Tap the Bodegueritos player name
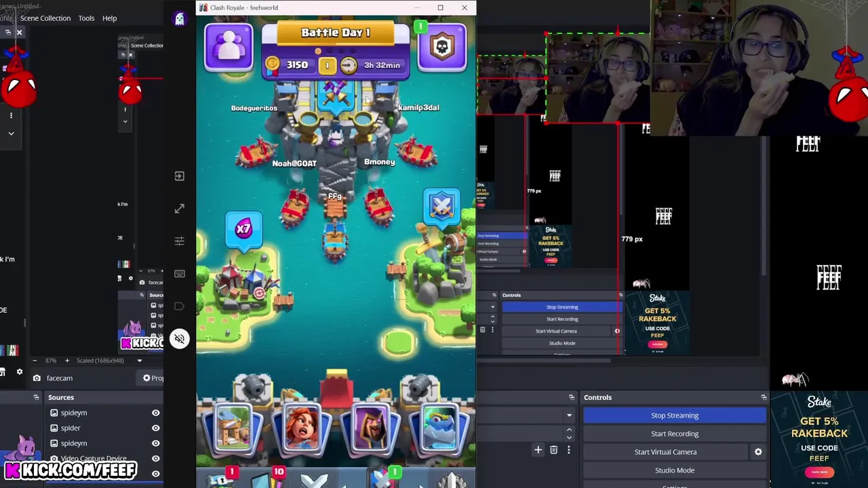Image resolution: width=868 pixels, height=488 pixels. [254, 108]
